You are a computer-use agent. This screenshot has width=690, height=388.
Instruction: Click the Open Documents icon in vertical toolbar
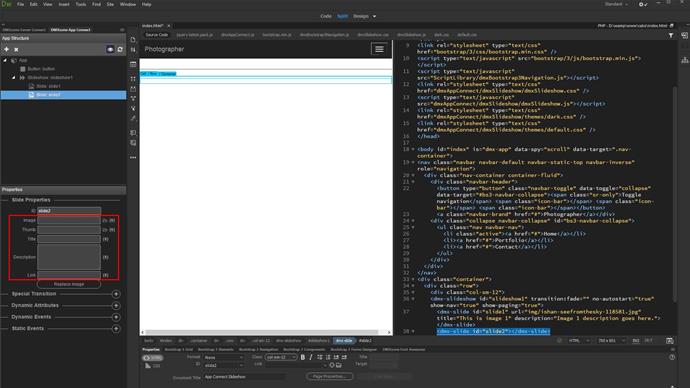pyautogui.click(x=133, y=40)
